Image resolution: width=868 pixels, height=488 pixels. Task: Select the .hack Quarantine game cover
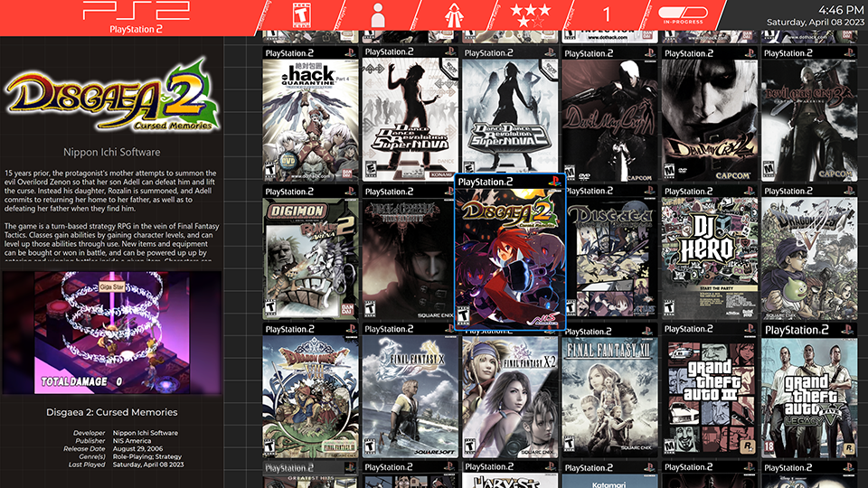pyautogui.click(x=310, y=114)
